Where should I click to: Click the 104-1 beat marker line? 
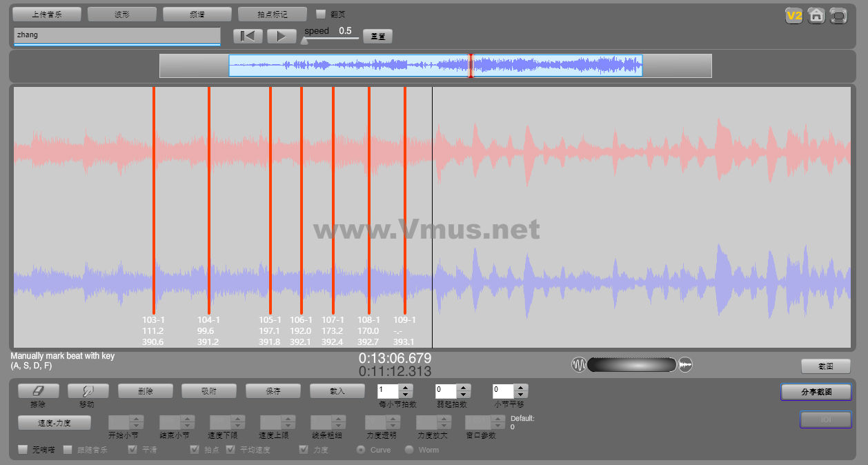[209, 200]
